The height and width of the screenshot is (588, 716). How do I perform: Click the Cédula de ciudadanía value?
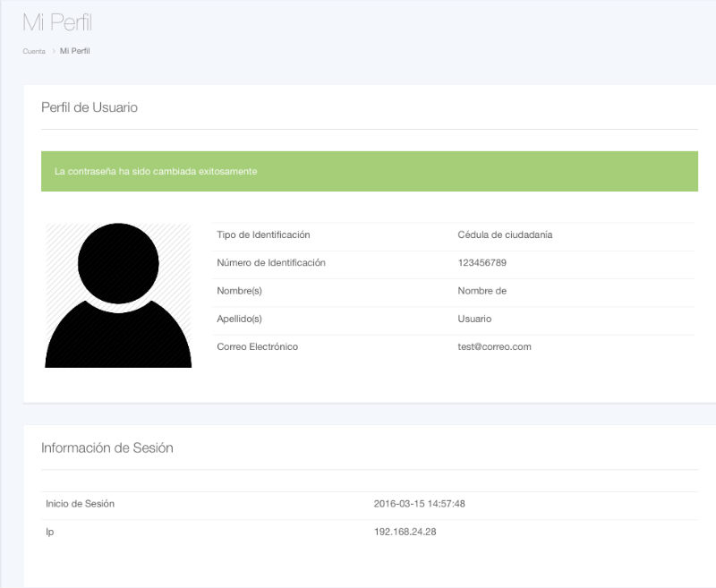tap(505, 234)
